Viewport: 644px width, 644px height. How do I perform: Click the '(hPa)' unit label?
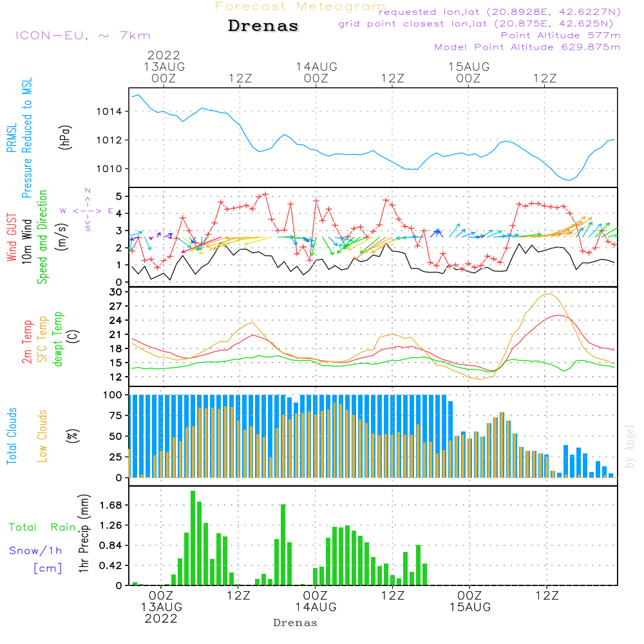[65, 137]
